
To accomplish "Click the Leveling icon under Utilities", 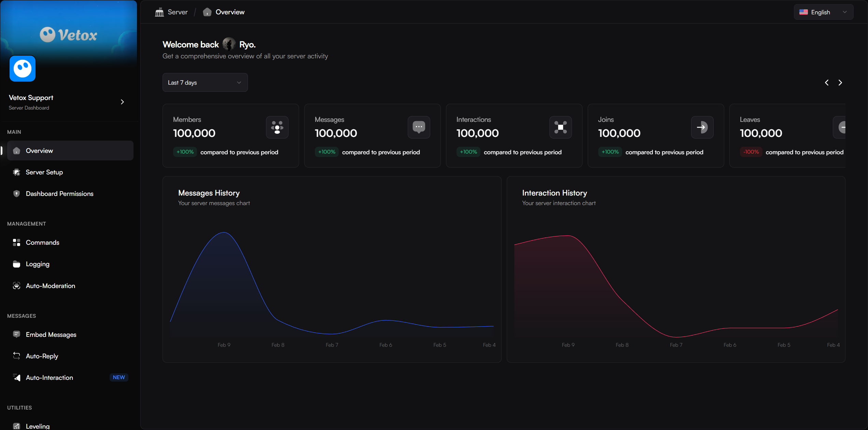I will [x=16, y=426].
